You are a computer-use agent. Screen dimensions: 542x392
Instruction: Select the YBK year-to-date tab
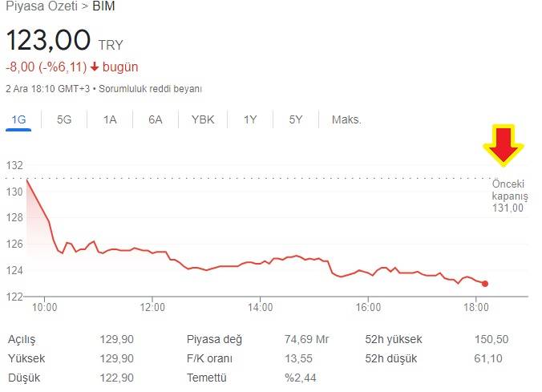coord(203,119)
